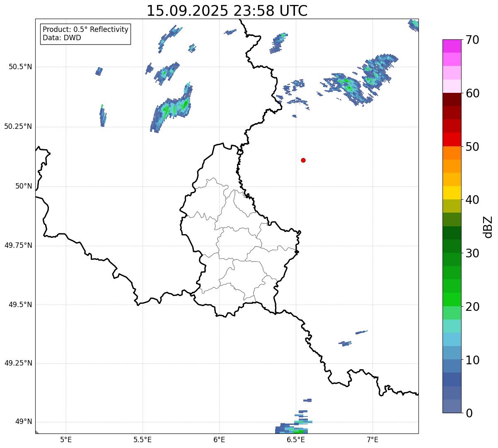Click the 6°E longitude label
The image size is (498, 448).
click(x=219, y=439)
